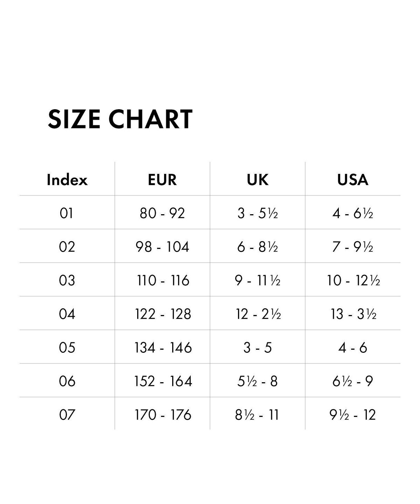Click index 05 row label

click(x=67, y=348)
